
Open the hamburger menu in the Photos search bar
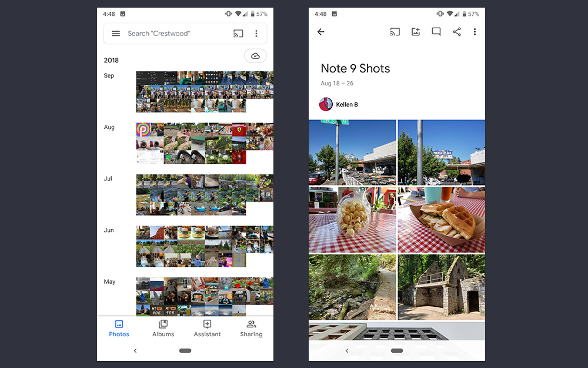point(116,34)
